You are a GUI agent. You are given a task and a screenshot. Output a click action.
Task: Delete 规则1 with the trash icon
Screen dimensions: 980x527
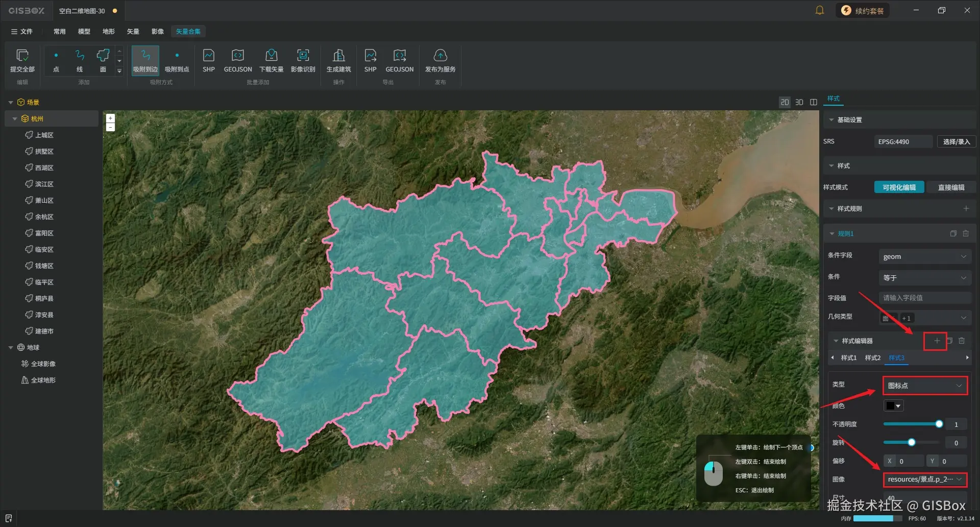pyautogui.click(x=966, y=233)
